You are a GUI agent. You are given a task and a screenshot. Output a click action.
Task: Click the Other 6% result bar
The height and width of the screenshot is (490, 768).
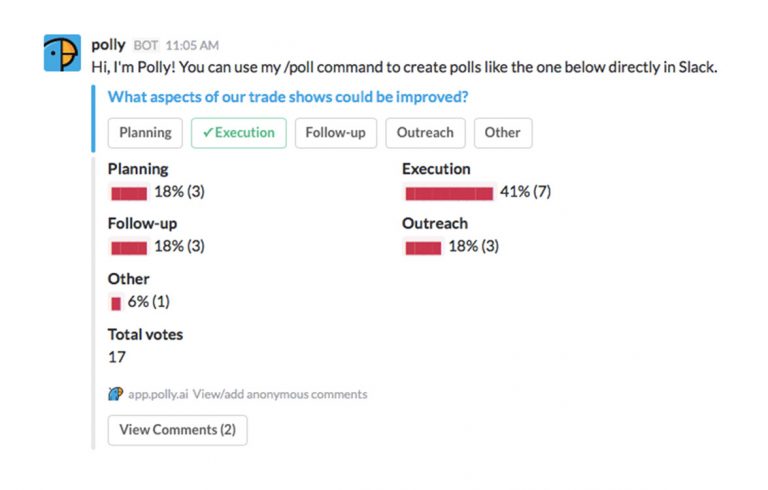[x=116, y=302]
